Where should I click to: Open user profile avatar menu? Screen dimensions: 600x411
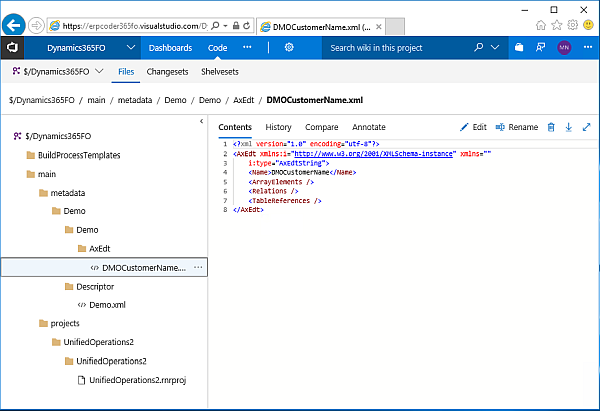tap(564, 47)
